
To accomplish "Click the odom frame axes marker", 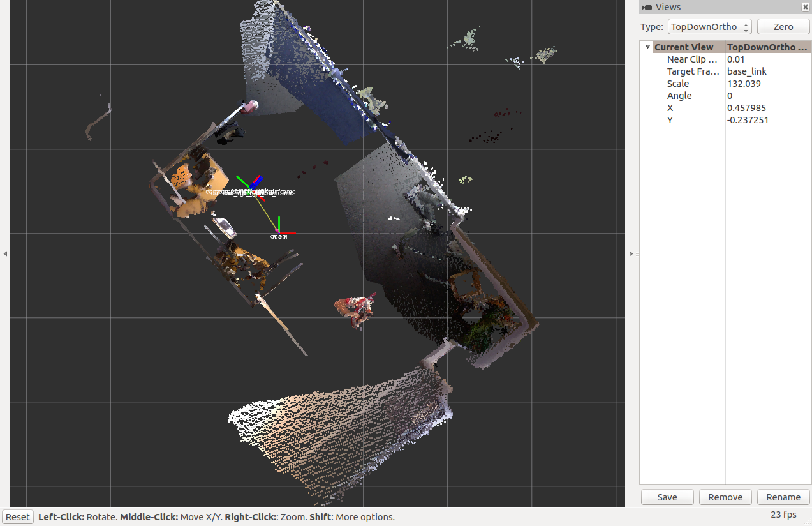I will 279,232.
